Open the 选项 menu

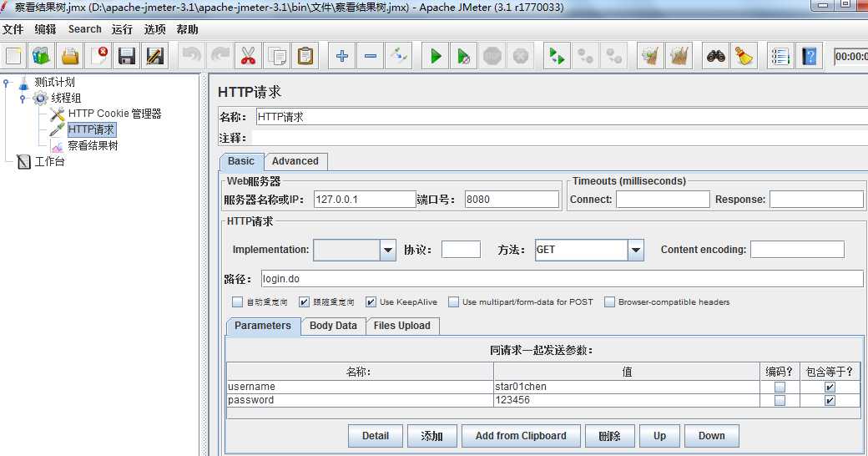tap(154, 29)
